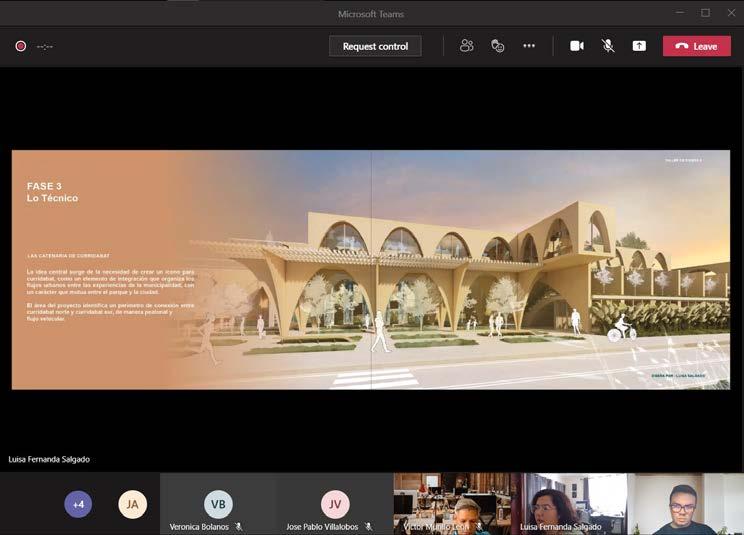This screenshot has width=744, height=535.
Task: Minimize the Microsoft Teams window
Action: click(680, 13)
